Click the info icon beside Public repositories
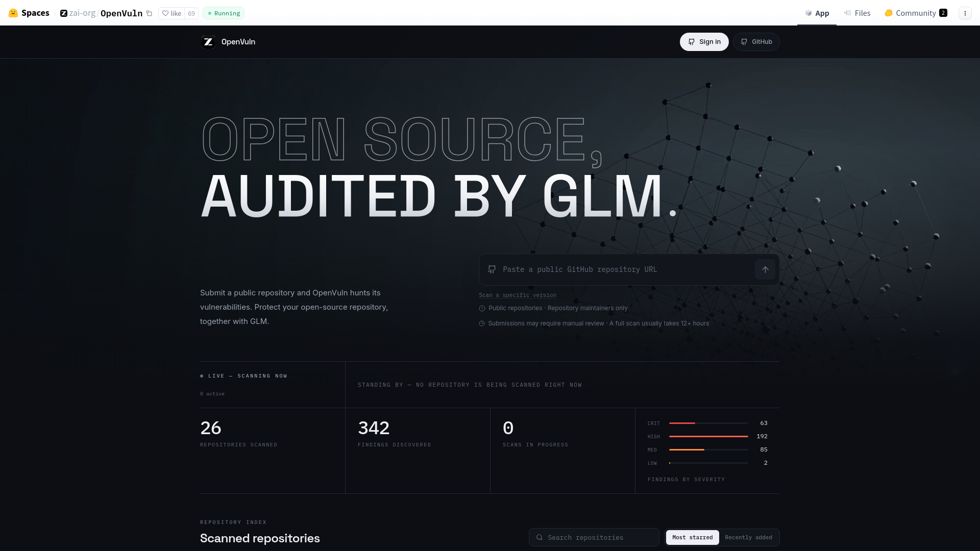The image size is (980, 551). (482, 309)
